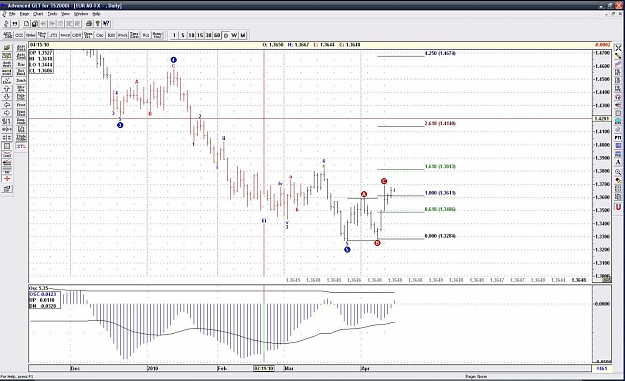This screenshot has height=381, width=625.
Task: Click the Osc oscillator study button
Action: (x=100, y=35)
